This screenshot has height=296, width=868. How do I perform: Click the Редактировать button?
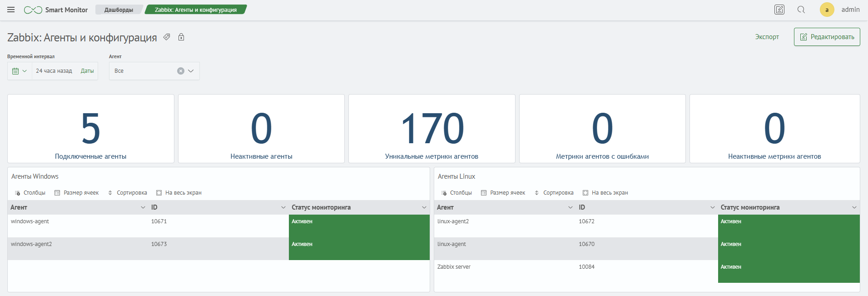tap(827, 37)
